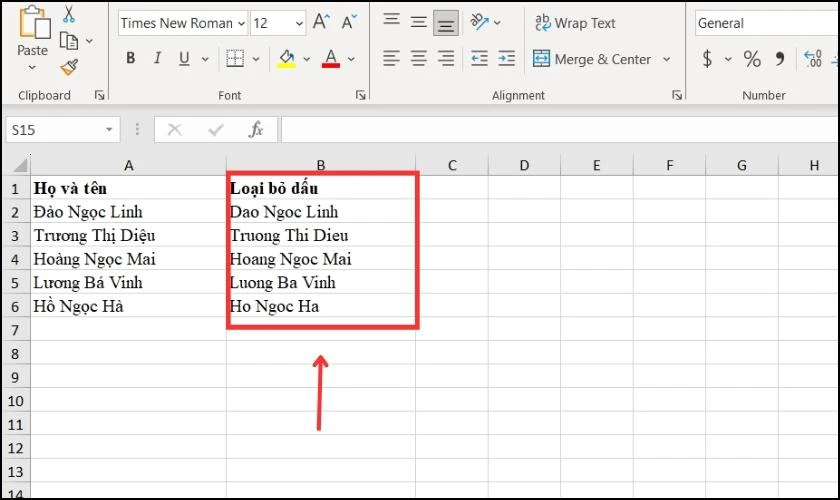The width and height of the screenshot is (840, 500).
Task: Click cell containing 'Hồ Ngọc Hà'
Action: 129,306
